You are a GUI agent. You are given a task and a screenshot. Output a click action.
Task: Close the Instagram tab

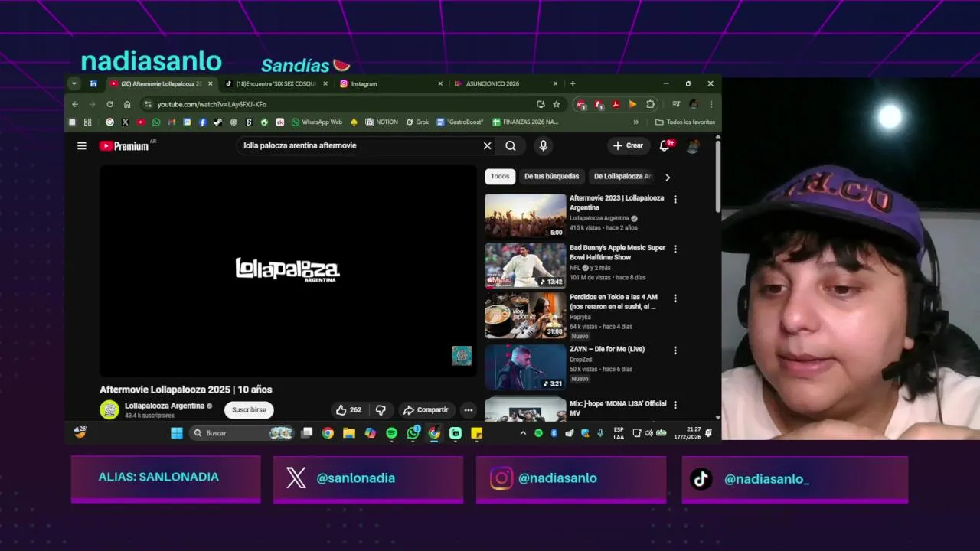440,83
